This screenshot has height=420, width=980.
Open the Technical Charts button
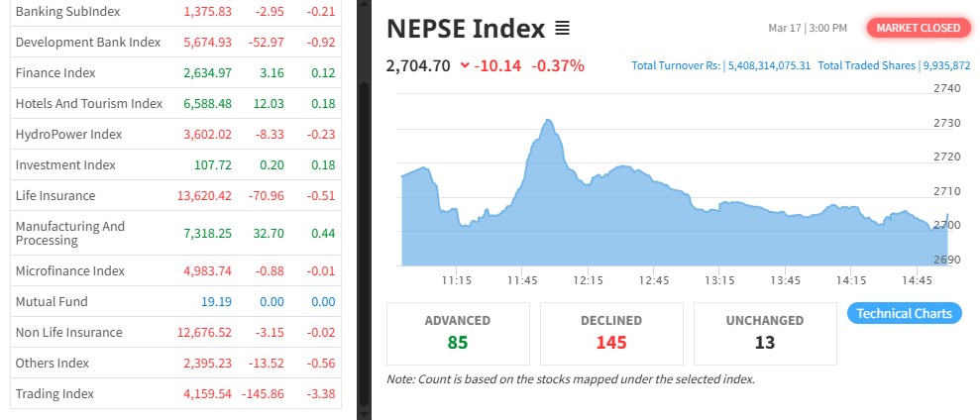(904, 314)
